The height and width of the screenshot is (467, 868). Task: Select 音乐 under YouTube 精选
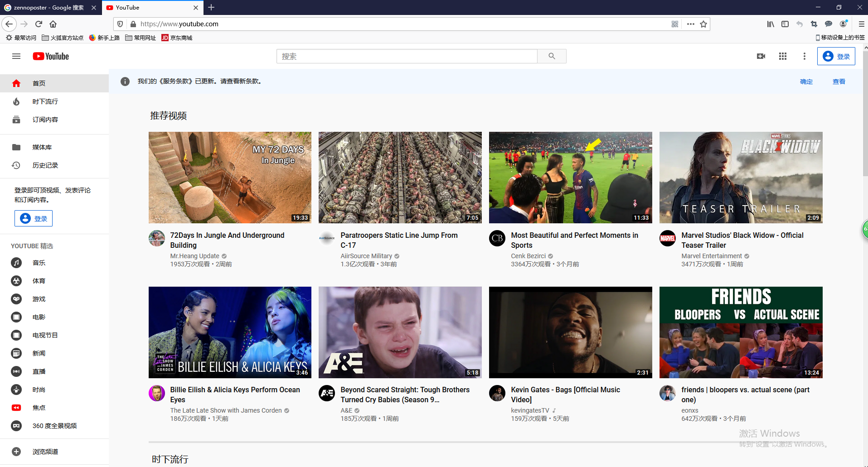coord(54,263)
